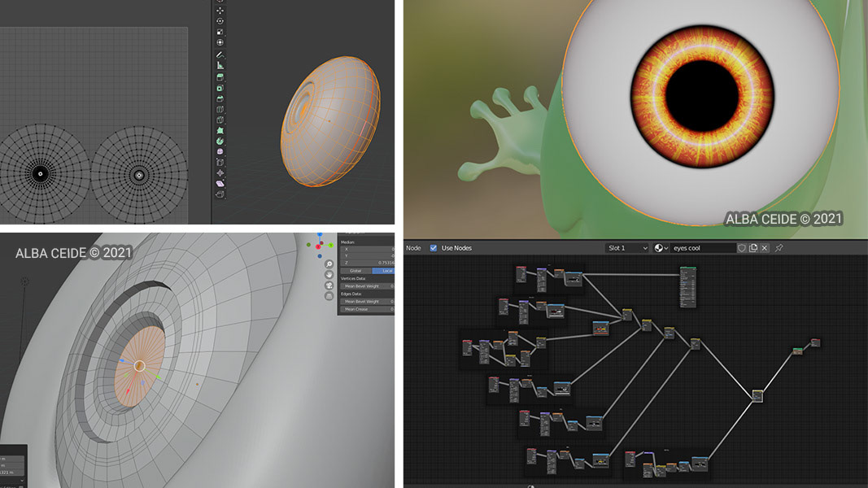
Task: Open the Slot 1 dropdown
Action: coord(626,248)
